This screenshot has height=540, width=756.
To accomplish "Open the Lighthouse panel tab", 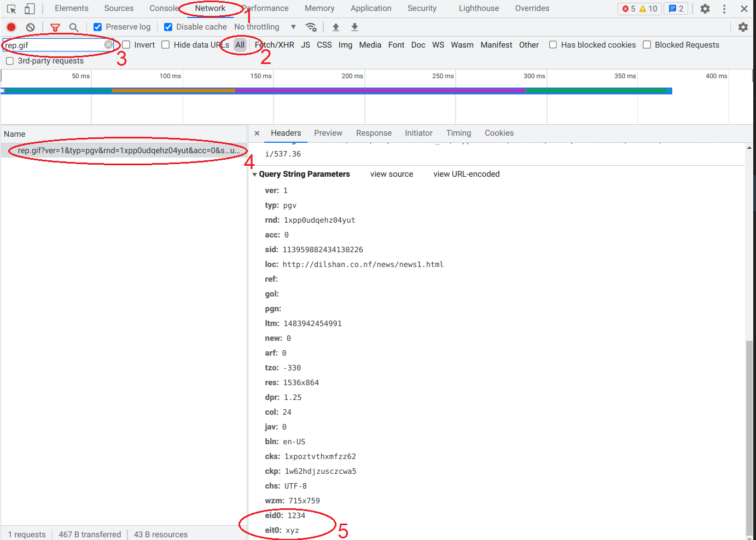I will [479, 8].
